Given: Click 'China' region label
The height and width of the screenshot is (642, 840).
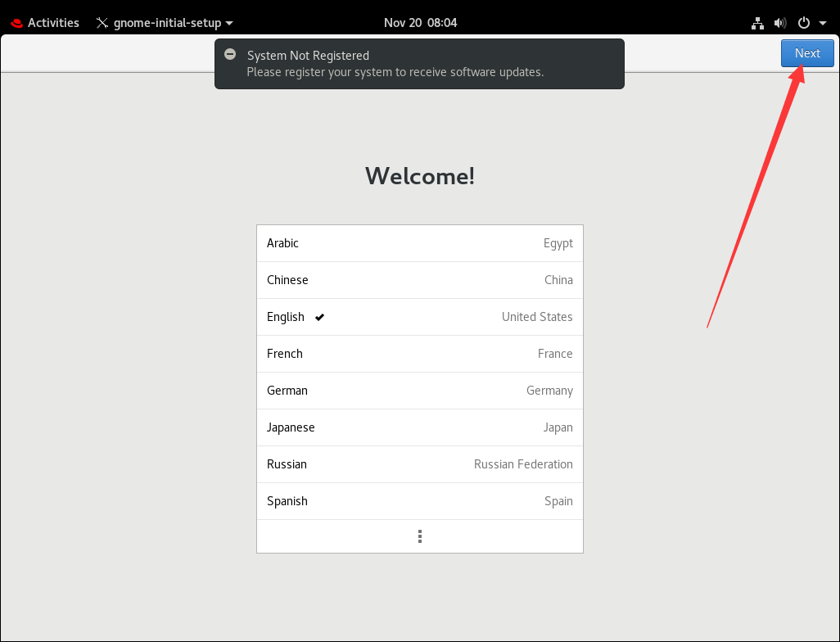Looking at the screenshot, I should pyautogui.click(x=558, y=280).
